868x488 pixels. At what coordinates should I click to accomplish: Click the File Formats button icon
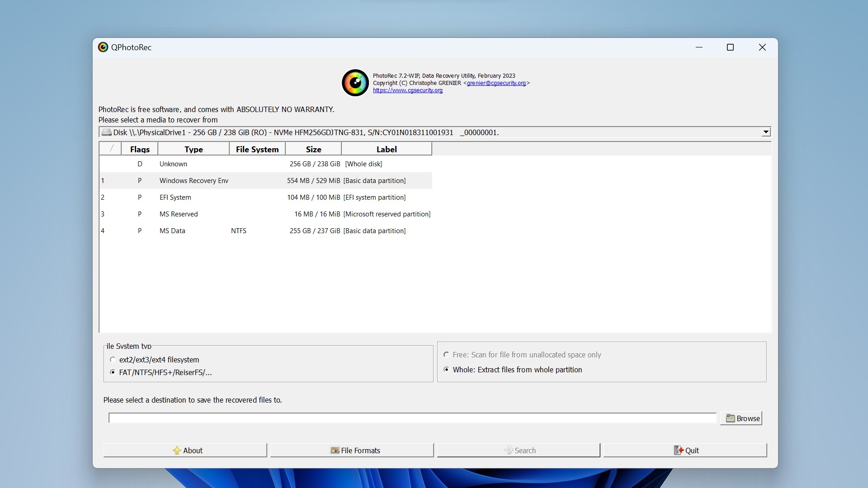coord(333,450)
